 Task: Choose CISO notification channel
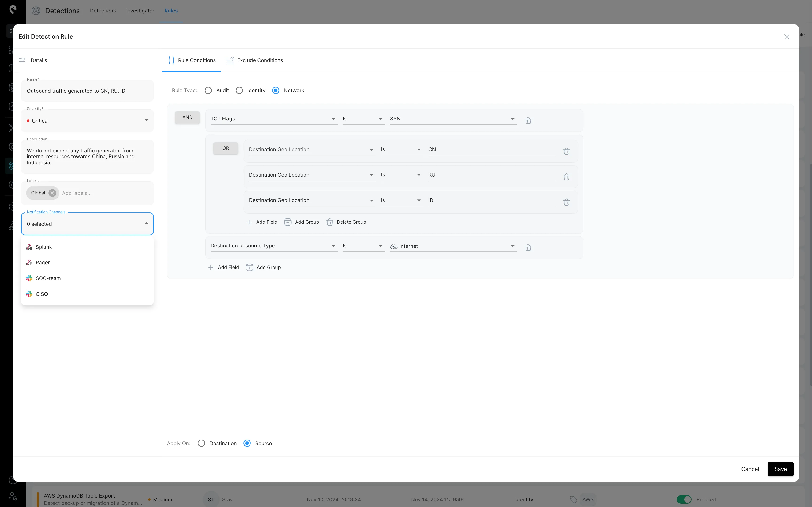point(87,294)
